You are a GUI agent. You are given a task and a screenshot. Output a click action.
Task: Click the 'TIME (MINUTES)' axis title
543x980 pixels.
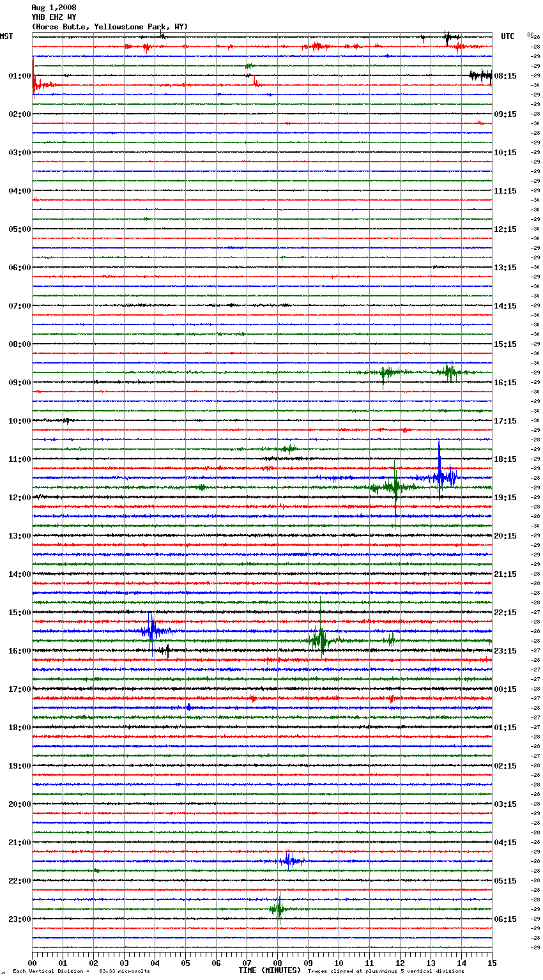click(270, 970)
